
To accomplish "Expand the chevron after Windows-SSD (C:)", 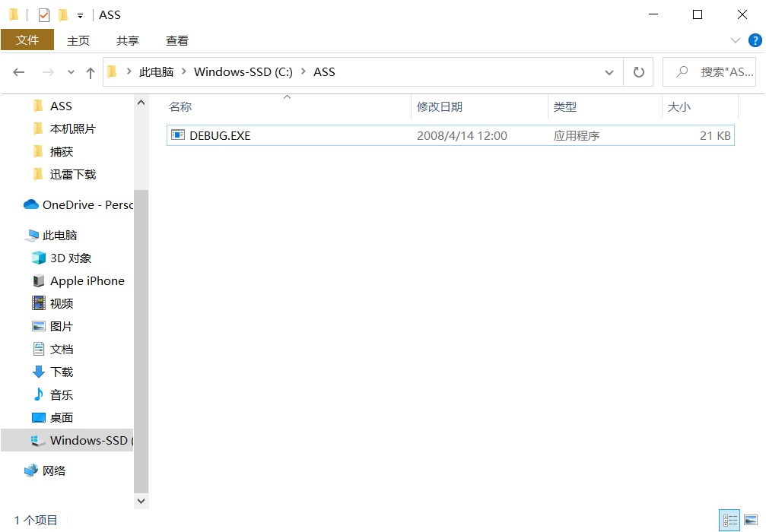I will pyautogui.click(x=304, y=71).
